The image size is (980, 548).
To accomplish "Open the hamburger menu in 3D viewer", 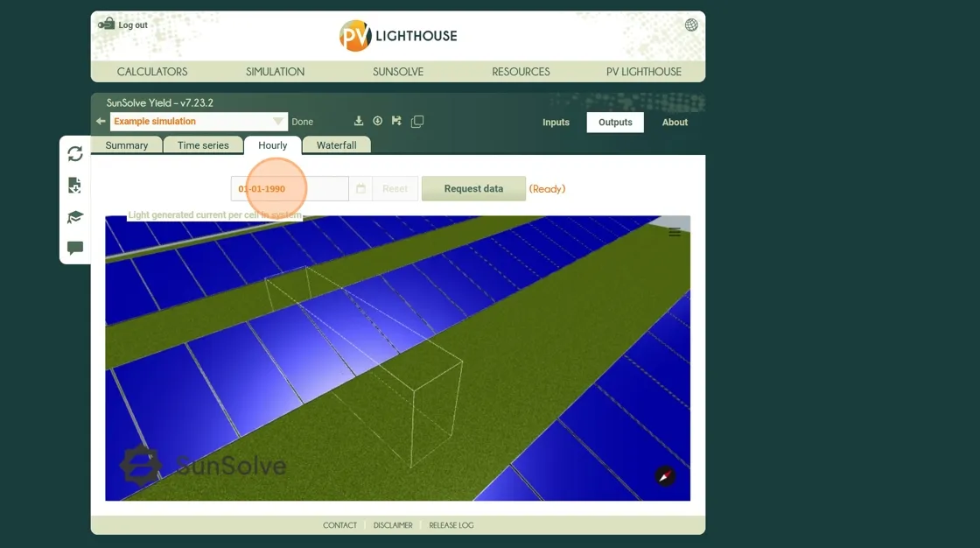I will point(675,232).
